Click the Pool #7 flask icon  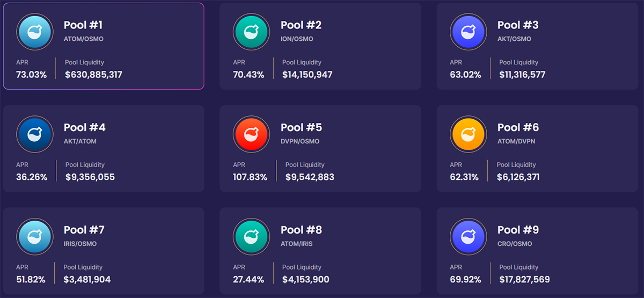click(34, 237)
